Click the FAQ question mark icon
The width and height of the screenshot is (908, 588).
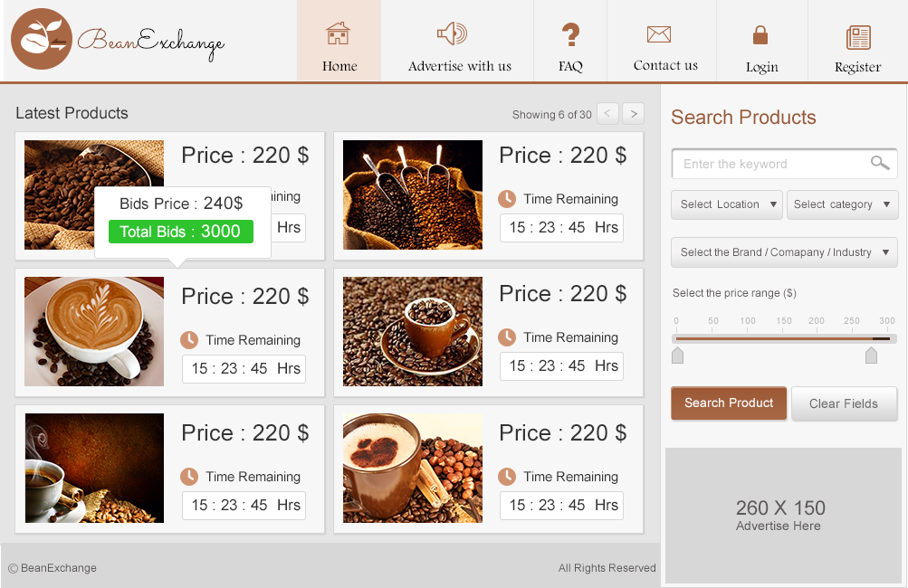click(x=571, y=34)
